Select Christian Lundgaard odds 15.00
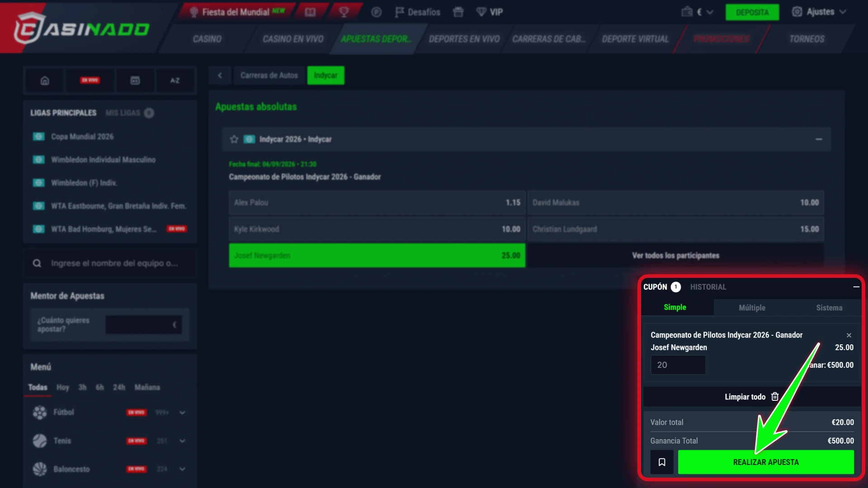This screenshot has height=488, width=868. [675, 229]
